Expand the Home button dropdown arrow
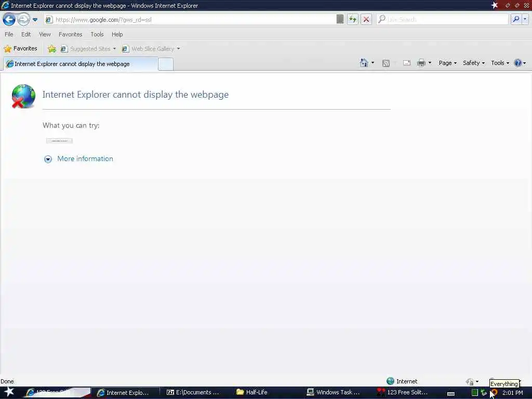Image resolution: width=532 pixels, height=399 pixels. tap(373, 63)
